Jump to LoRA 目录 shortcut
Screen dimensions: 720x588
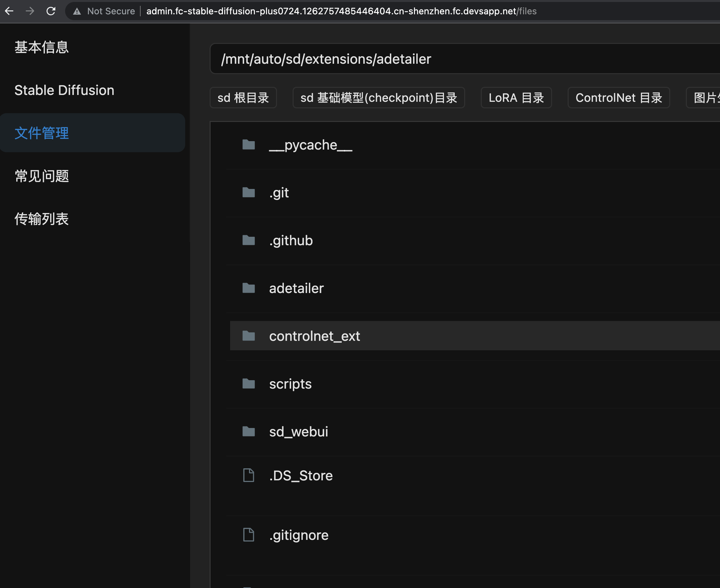point(516,98)
